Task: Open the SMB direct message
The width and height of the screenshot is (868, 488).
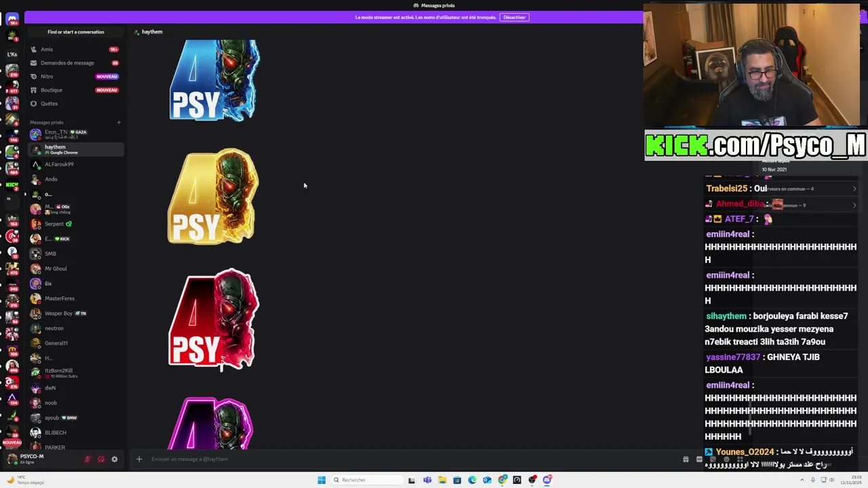Action: click(x=75, y=253)
